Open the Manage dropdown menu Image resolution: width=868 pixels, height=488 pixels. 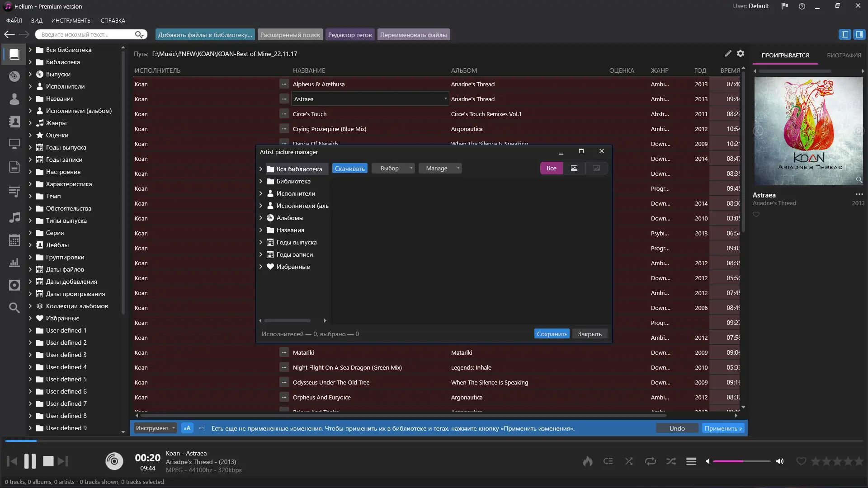pos(440,168)
